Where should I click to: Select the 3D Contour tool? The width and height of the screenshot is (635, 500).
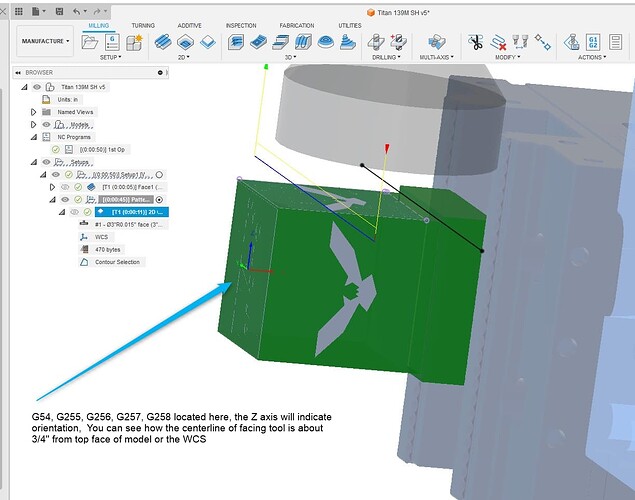click(x=347, y=42)
